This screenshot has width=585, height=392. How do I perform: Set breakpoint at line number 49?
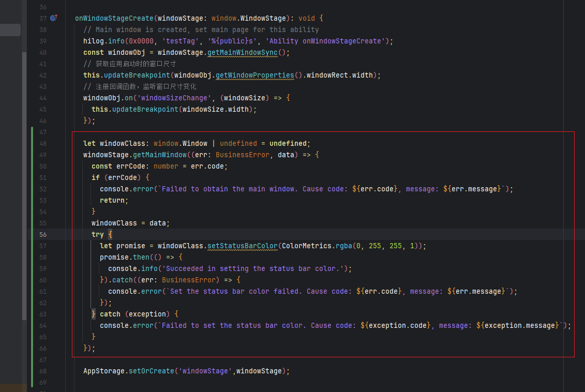[x=42, y=155]
